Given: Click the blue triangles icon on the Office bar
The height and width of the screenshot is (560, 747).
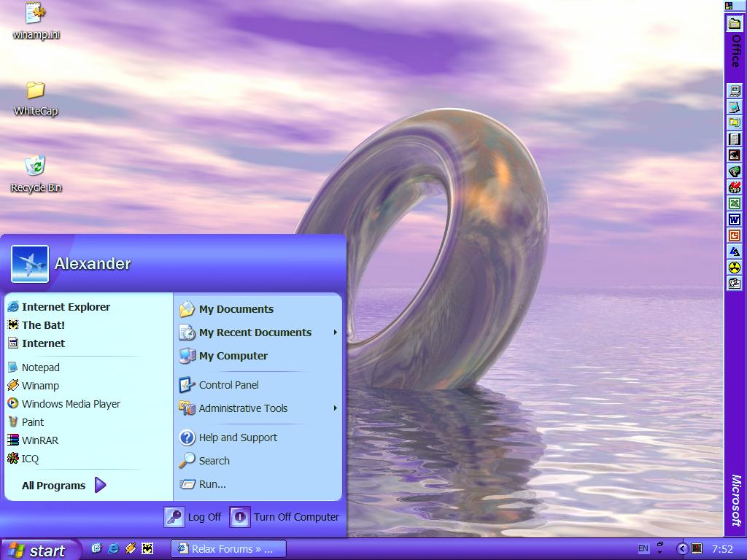Looking at the screenshot, I should (x=735, y=252).
